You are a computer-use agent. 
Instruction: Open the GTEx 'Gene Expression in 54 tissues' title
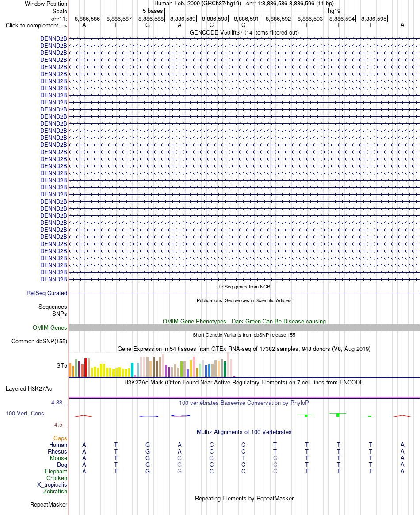(x=244, y=349)
